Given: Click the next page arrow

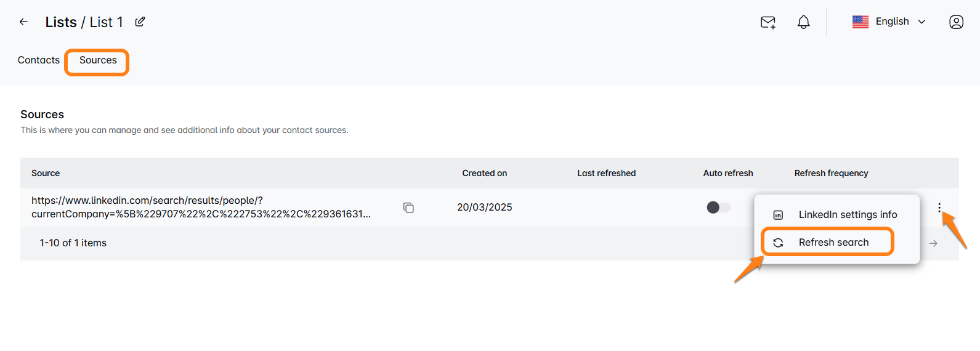Looking at the screenshot, I should point(933,243).
